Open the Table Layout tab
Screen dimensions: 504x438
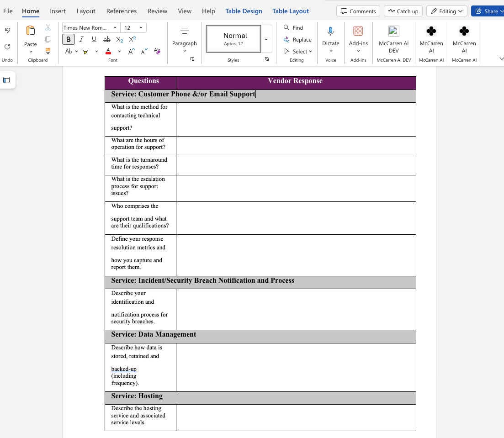pyautogui.click(x=291, y=11)
